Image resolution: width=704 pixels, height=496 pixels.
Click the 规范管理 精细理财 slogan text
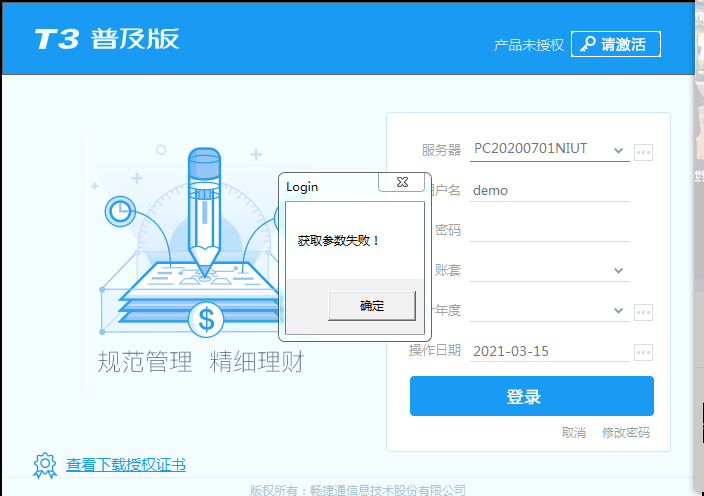tap(201, 362)
